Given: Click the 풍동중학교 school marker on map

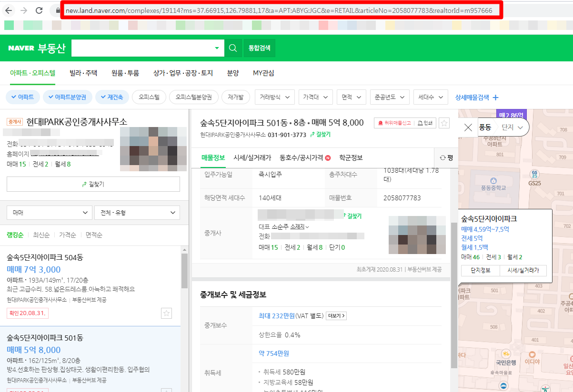Looking at the screenshot, I should (493, 184).
